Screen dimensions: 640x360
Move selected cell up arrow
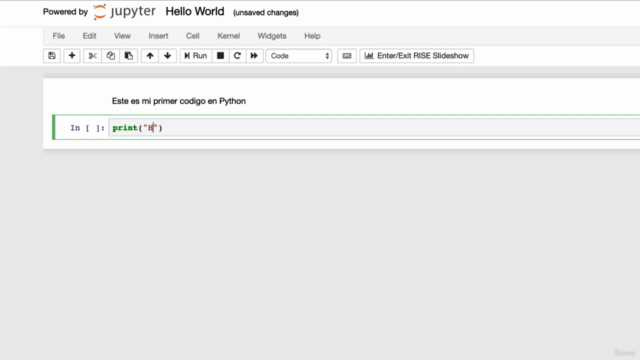pyautogui.click(x=150, y=56)
